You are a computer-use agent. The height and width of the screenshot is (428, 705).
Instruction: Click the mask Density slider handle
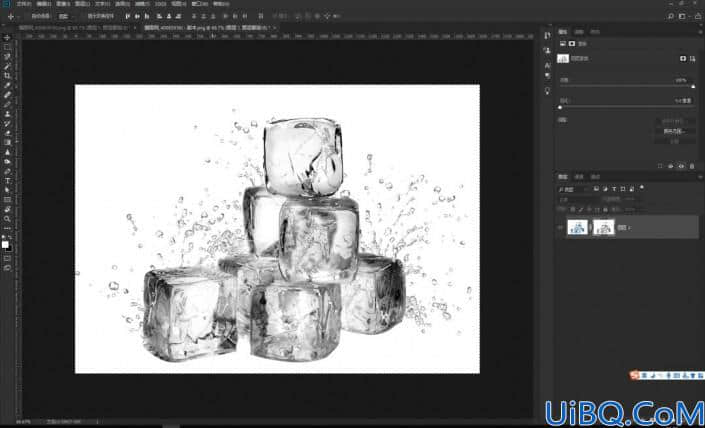point(693,86)
